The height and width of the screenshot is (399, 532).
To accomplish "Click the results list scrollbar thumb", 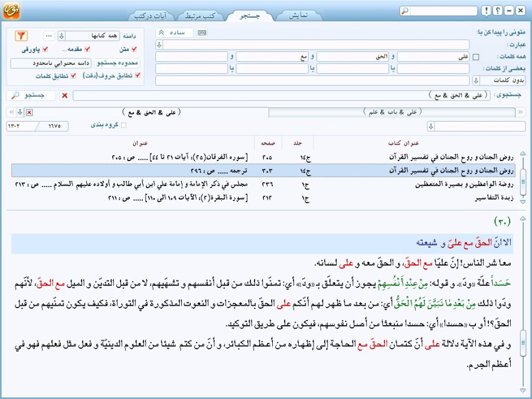I will pos(523,182).
